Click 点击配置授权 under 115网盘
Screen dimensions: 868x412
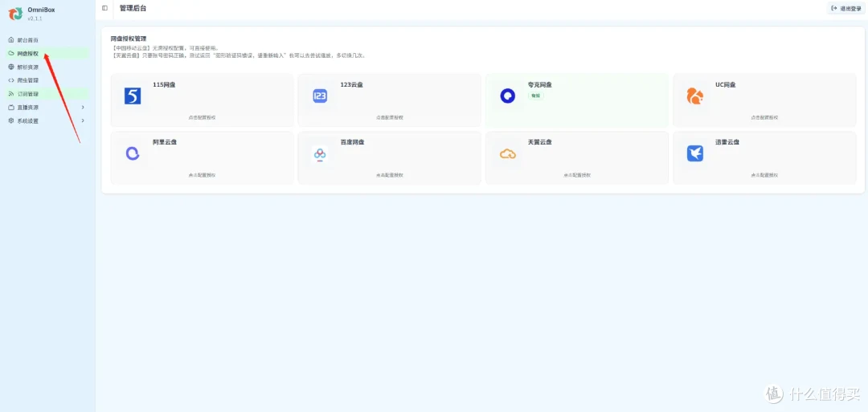click(x=202, y=118)
